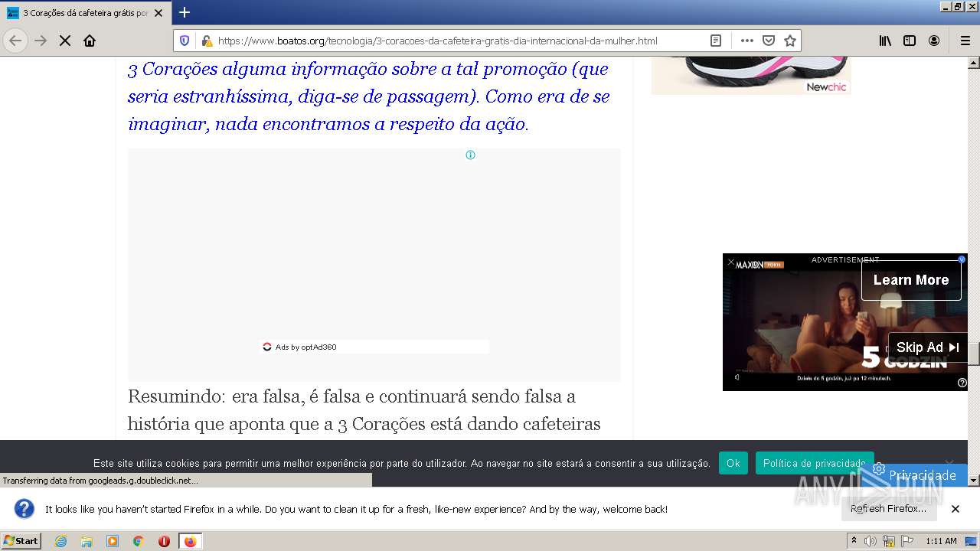Screen dimensions: 980x551
Task: Open Privacidade settings gear button
Action: 915,475
